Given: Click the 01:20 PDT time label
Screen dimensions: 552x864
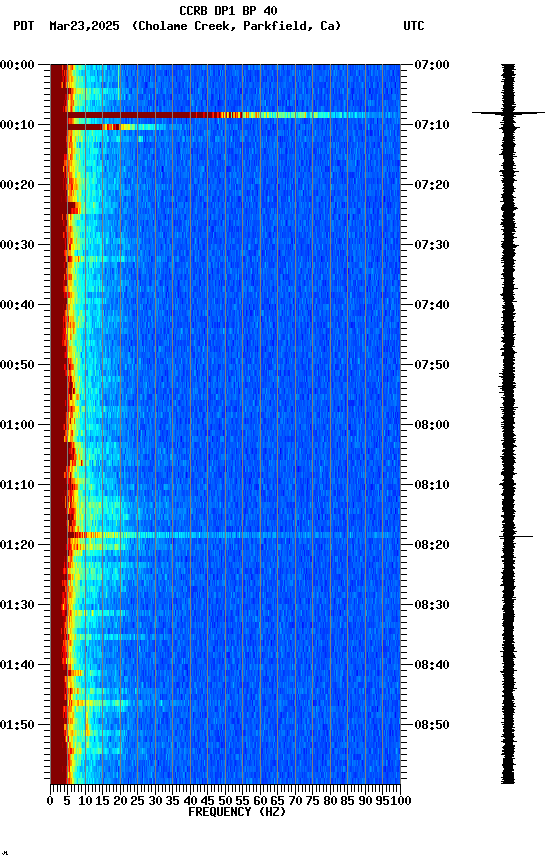Looking at the screenshot, I should (x=17, y=546).
